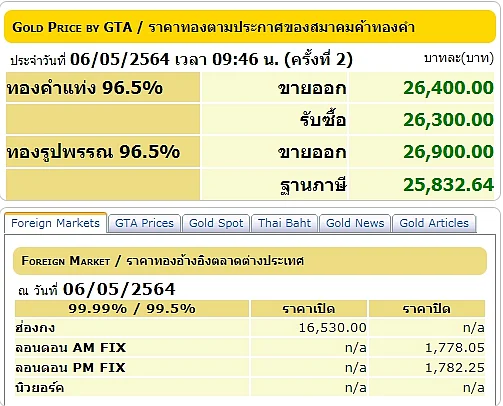Click the Hong Kong opening price 16,530.00

332,328
